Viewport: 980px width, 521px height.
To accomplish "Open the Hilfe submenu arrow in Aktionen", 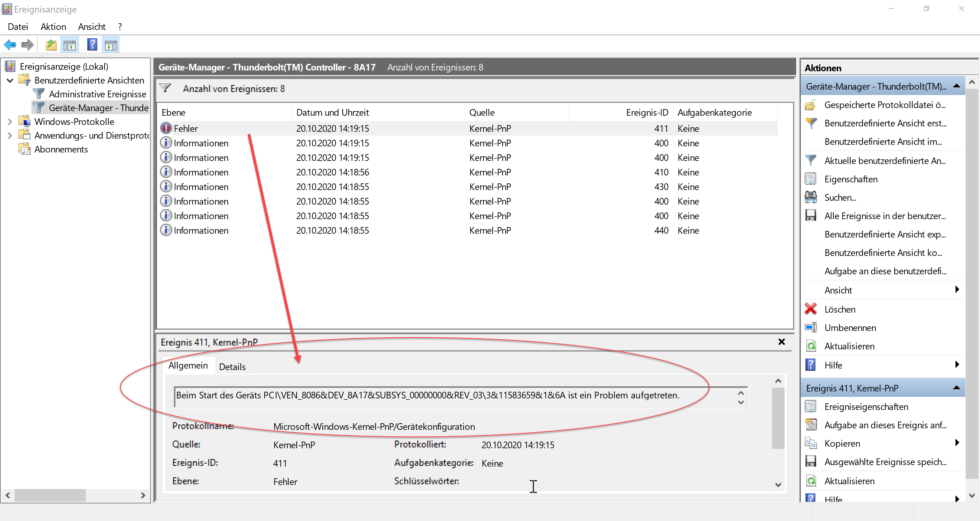I will coord(957,365).
